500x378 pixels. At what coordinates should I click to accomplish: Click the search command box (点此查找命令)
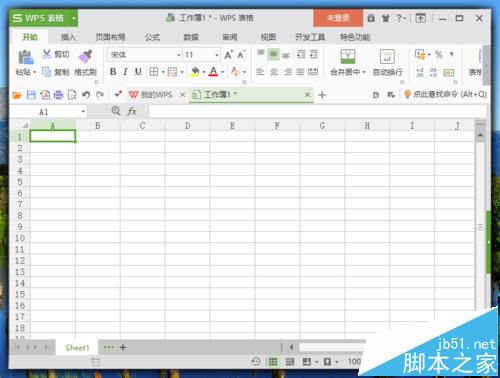(x=445, y=95)
